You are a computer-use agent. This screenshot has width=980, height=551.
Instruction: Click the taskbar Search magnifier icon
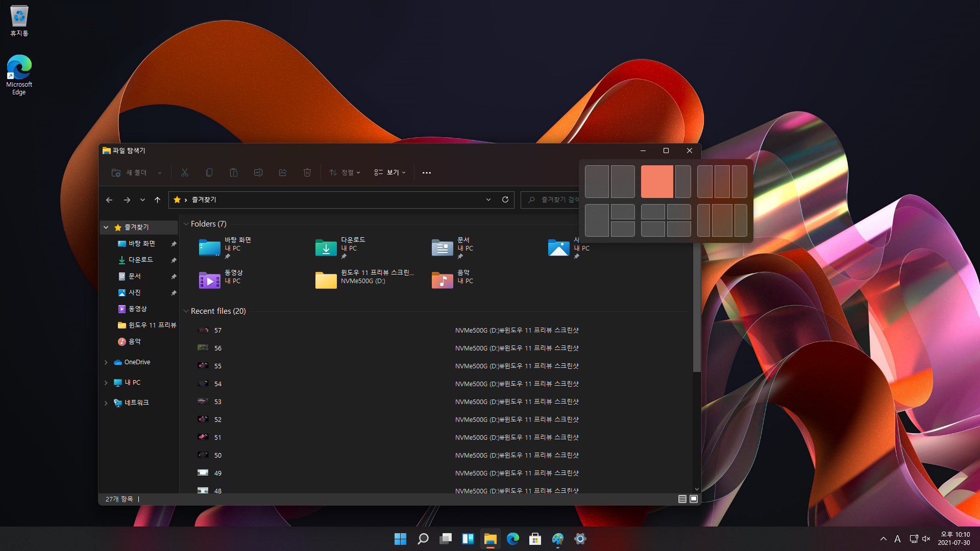click(423, 539)
